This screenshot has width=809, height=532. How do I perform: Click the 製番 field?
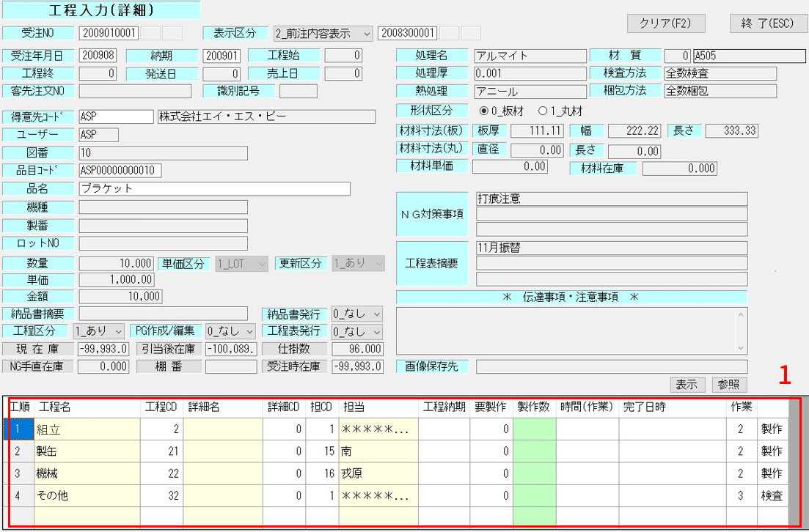tap(163, 226)
